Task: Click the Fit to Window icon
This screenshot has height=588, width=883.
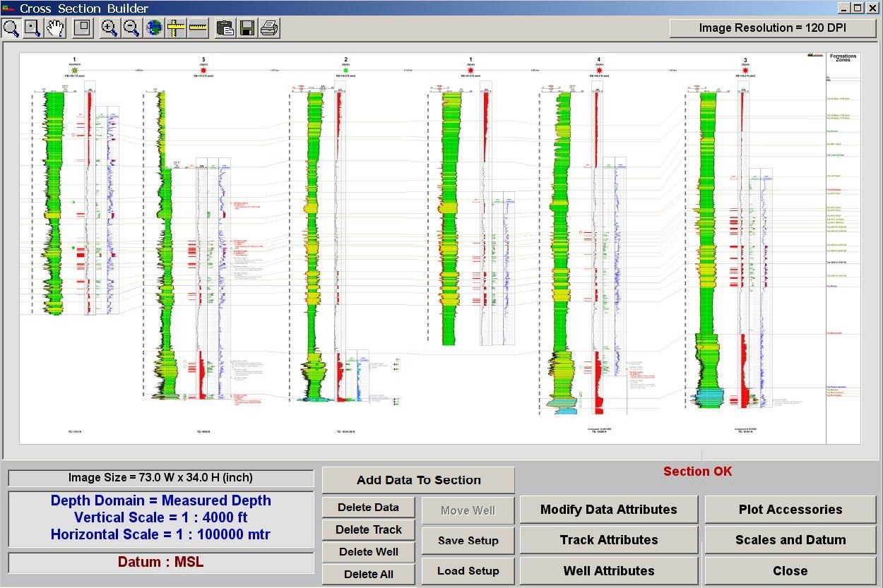Action: pos(82,28)
